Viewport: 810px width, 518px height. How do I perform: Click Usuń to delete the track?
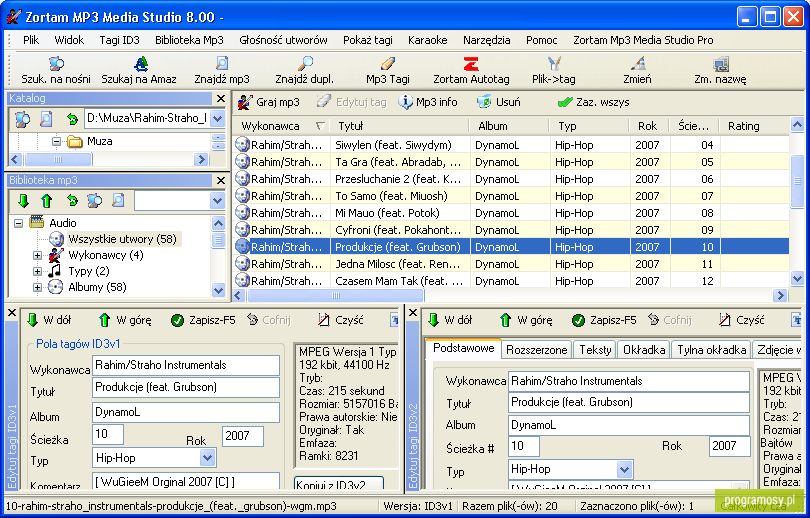(499, 102)
